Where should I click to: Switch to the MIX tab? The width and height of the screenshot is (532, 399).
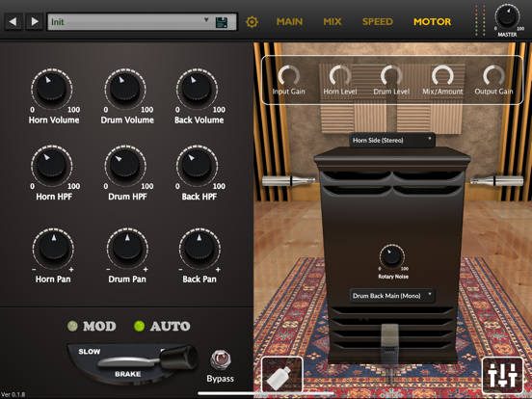point(332,22)
